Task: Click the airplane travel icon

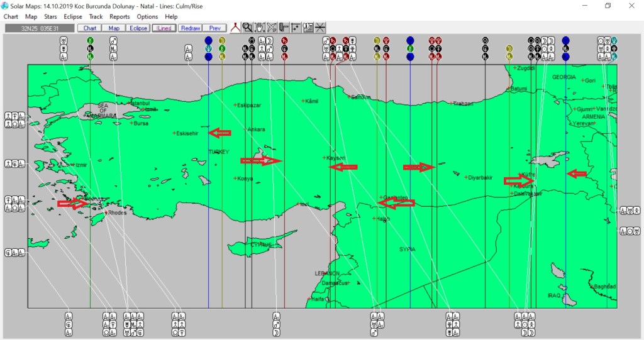Action: coord(272,28)
